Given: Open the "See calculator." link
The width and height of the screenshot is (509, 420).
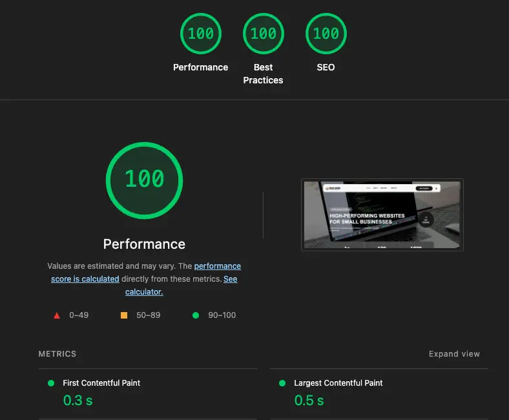Looking at the screenshot, I should (143, 292).
